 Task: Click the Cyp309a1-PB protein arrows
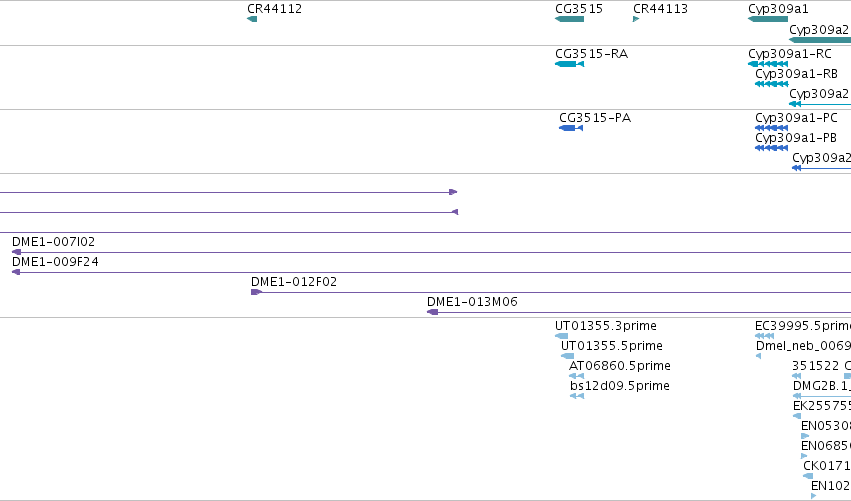[x=771, y=148]
